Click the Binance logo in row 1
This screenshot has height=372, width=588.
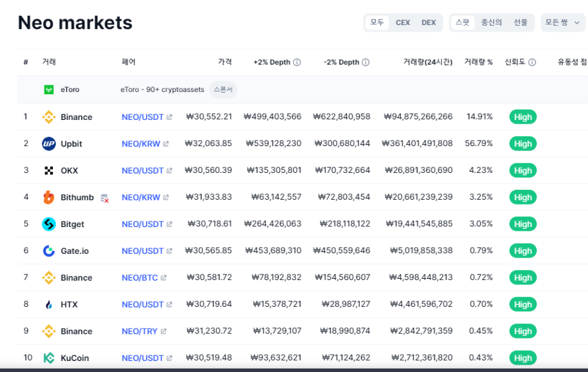pos(49,117)
